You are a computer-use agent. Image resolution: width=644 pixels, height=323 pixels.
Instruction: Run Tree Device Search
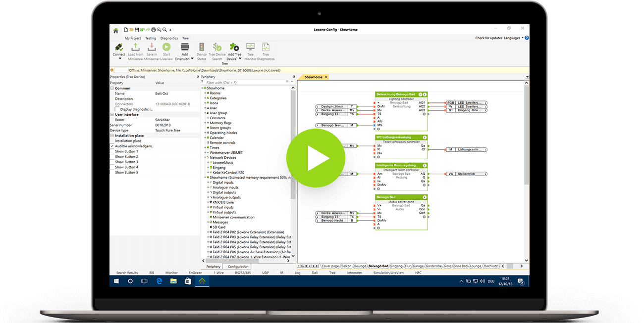pos(217,47)
